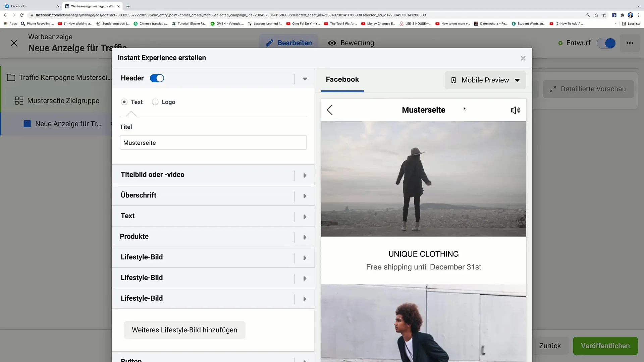Select Traffic Kampagne Musterseite campaign folder
The image size is (644, 362).
(59, 77)
